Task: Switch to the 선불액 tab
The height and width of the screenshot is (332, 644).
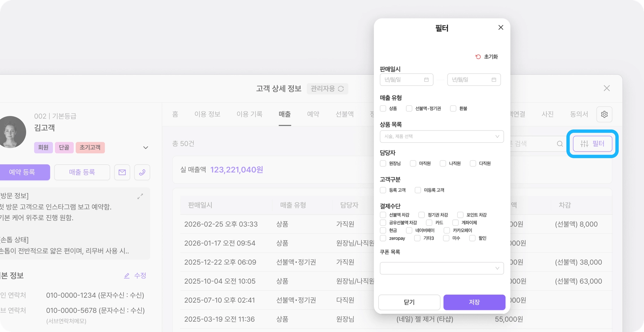Action: pos(345,114)
